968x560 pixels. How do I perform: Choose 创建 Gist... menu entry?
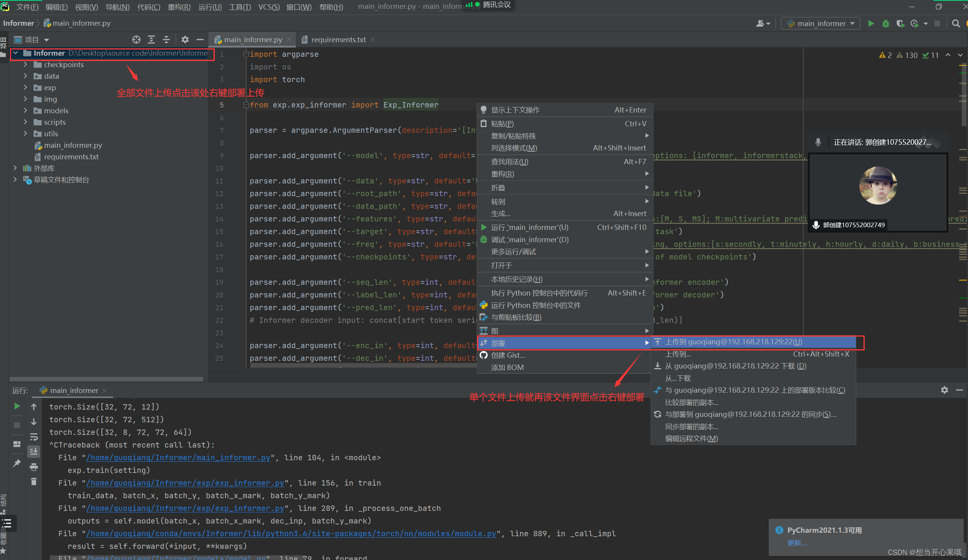point(564,355)
